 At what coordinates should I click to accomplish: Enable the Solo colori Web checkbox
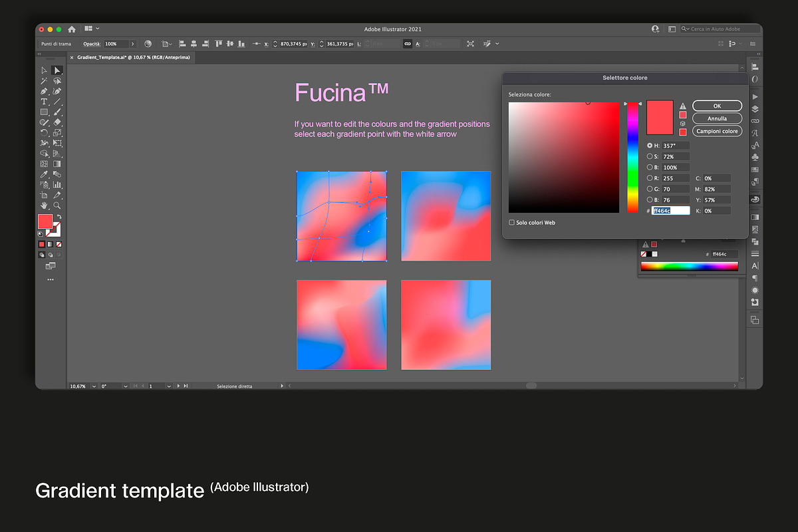tap(511, 222)
